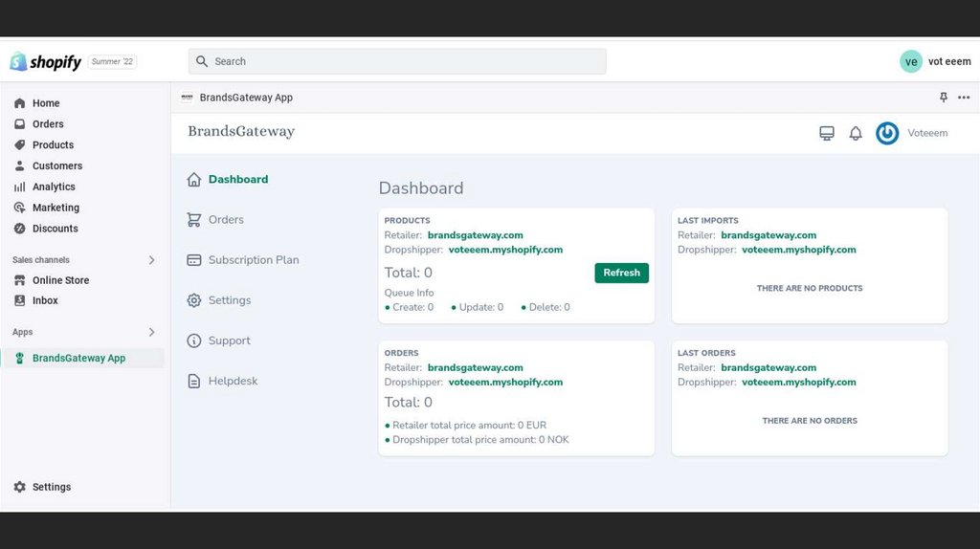Screen dimensions: 980x549
Task: Click the Customers person icon
Action: click(20, 165)
